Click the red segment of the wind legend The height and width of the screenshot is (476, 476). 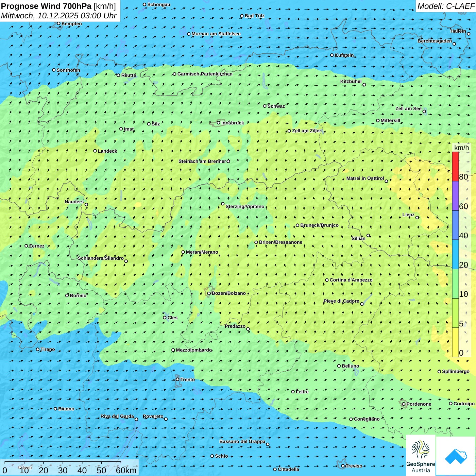coord(455,167)
